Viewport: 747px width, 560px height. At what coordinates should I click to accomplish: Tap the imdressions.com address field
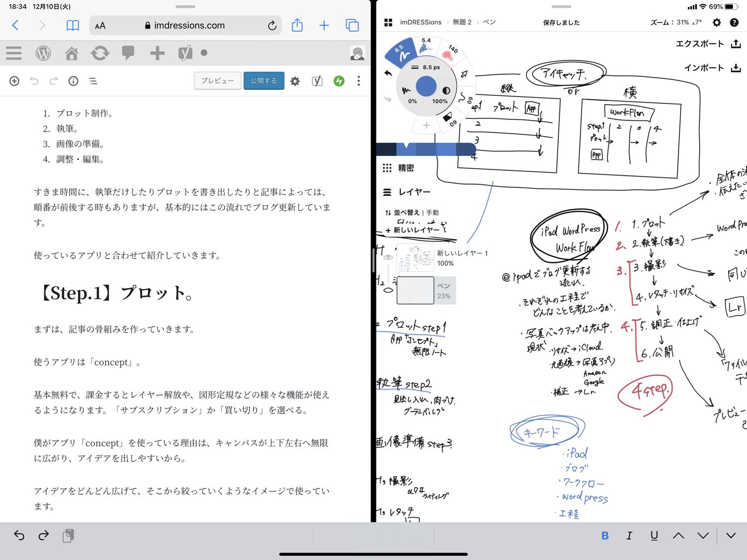click(185, 25)
